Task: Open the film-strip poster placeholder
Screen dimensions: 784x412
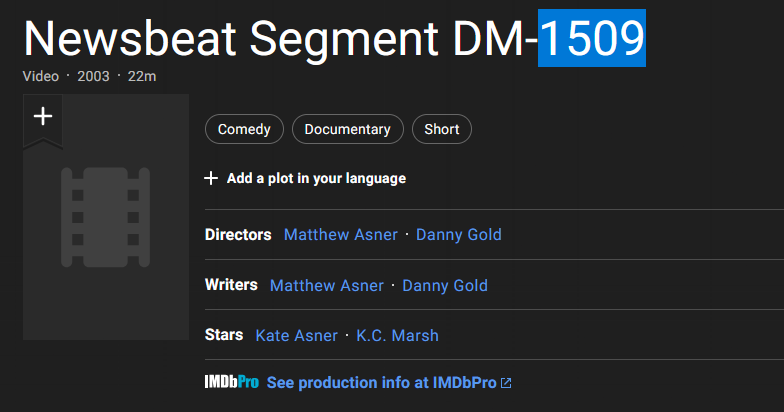Action: [x=106, y=217]
